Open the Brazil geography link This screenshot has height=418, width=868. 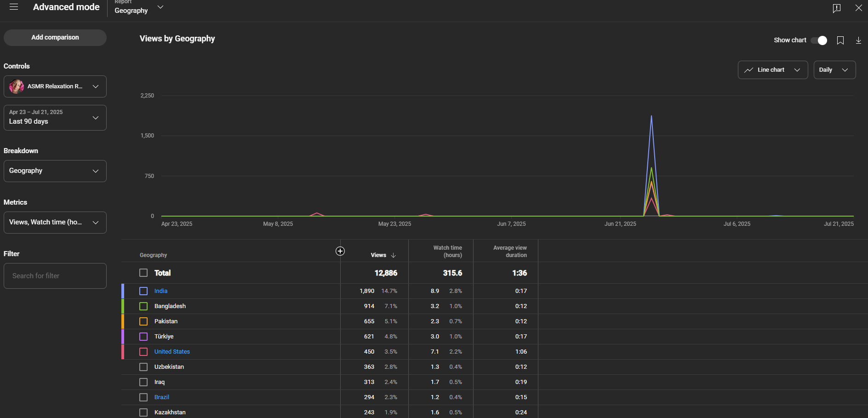coord(162,397)
